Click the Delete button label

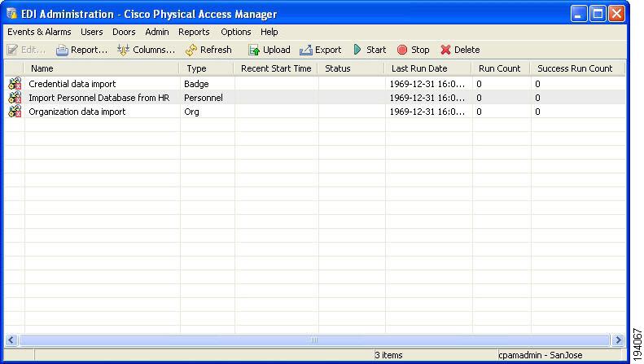point(467,50)
